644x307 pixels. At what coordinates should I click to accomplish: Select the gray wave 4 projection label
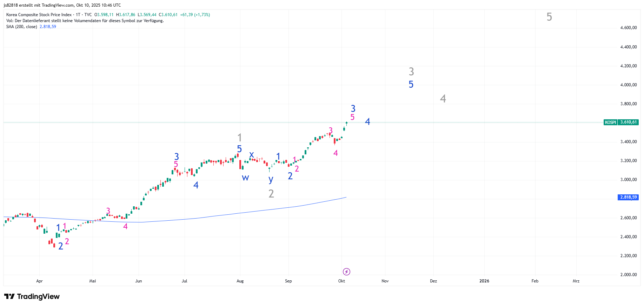pyautogui.click(x=443, y=99)
